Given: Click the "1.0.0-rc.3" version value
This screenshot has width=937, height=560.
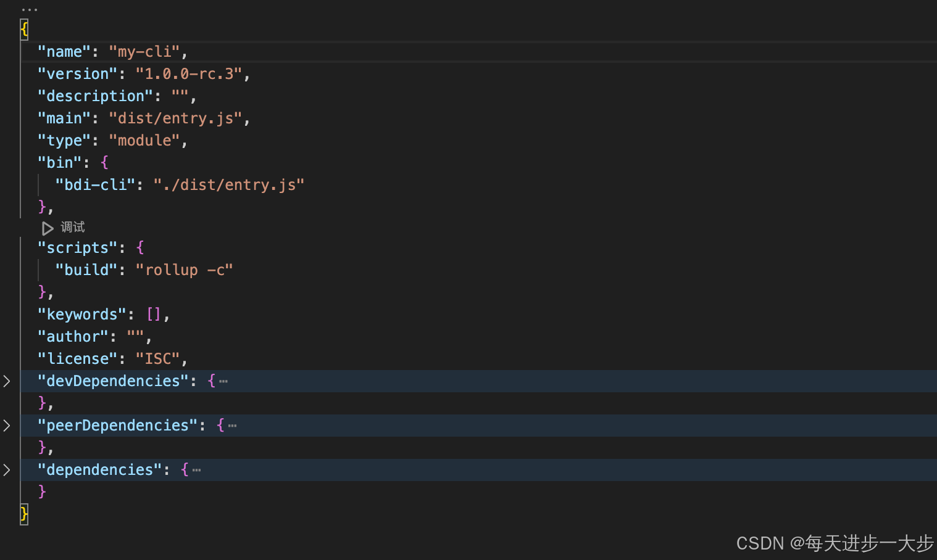Looking at the screenshot, I should point(189,74).
